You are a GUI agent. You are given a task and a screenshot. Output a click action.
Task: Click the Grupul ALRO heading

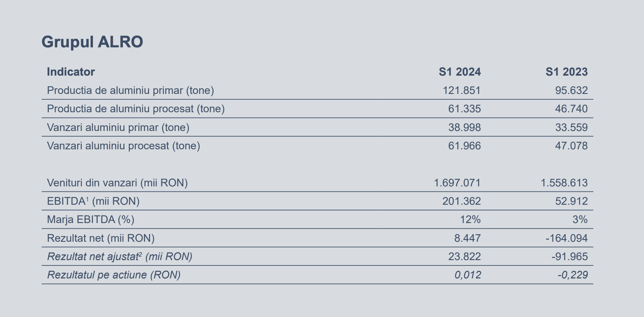tap(92, 42)
